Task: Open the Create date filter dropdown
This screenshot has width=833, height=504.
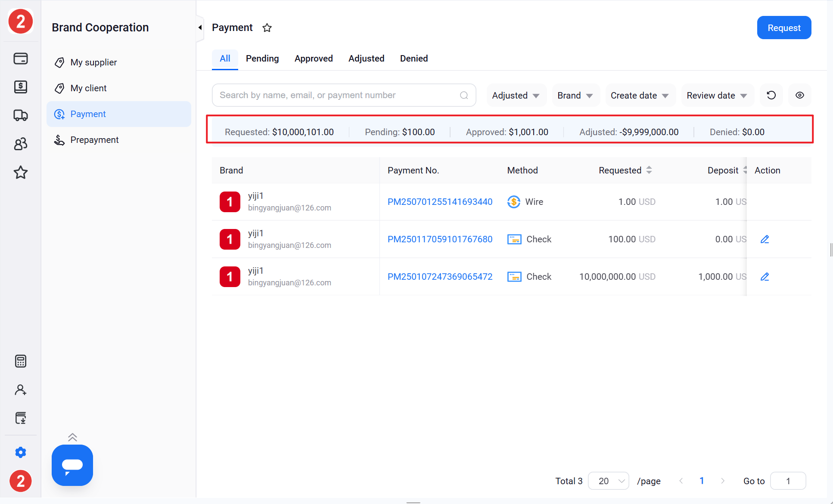Action: tap(640, 95)
